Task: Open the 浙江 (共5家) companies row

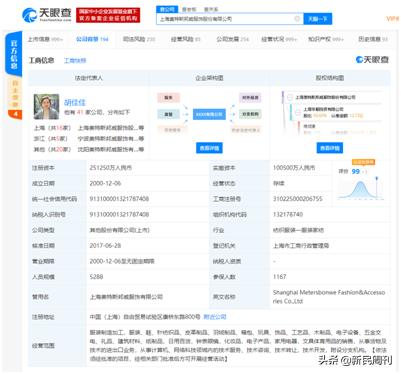Action: pyautogui.click(x=89, y=138)
